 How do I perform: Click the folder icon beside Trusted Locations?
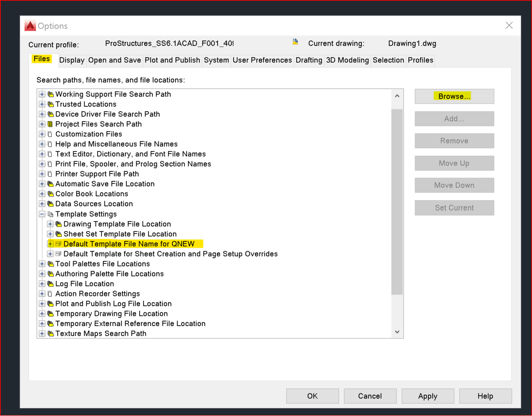(x=50, y=104)
